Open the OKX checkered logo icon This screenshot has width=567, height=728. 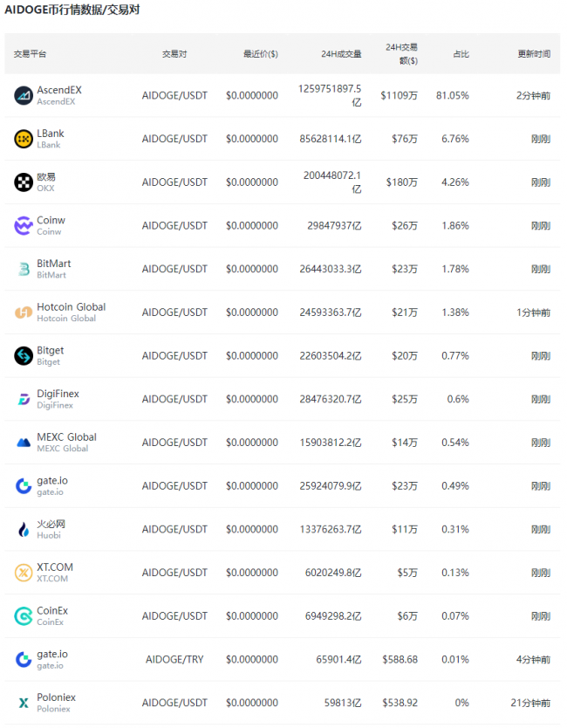point(24,182)
